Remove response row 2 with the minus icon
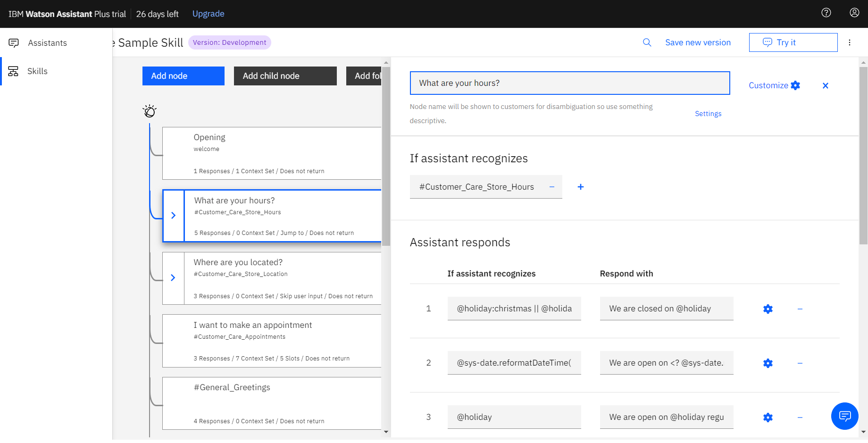The image size is (868, 443). 800,363
